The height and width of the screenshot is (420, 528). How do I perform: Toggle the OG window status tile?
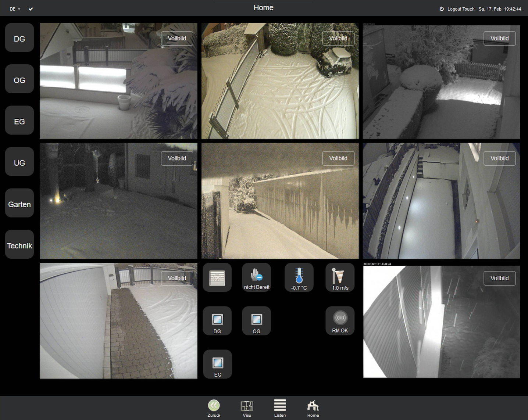point(256,321)
